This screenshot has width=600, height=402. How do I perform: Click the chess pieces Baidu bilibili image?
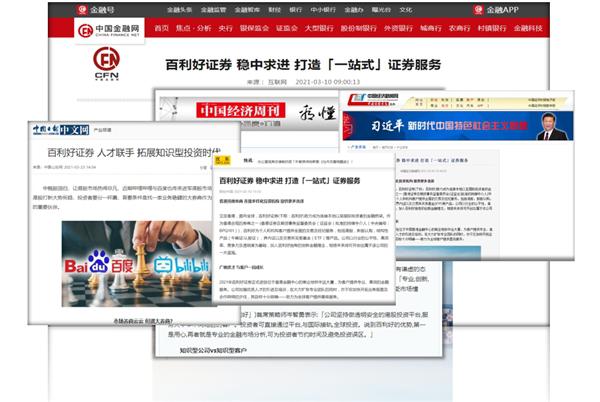(137, 264)
